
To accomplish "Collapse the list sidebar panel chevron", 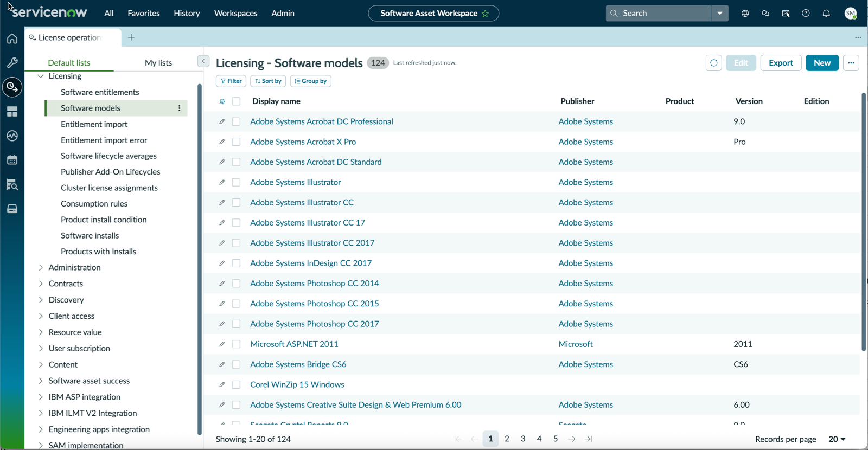I will 203,61.
